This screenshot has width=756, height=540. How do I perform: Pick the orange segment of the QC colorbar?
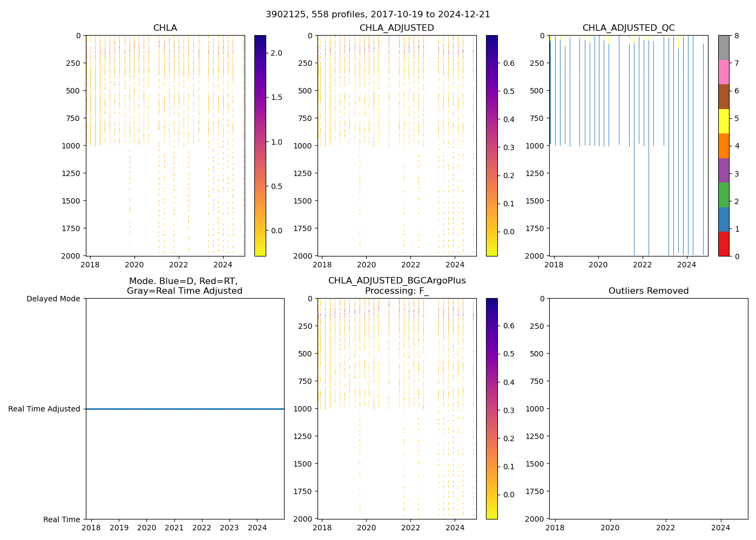click(x=724, y=146)
